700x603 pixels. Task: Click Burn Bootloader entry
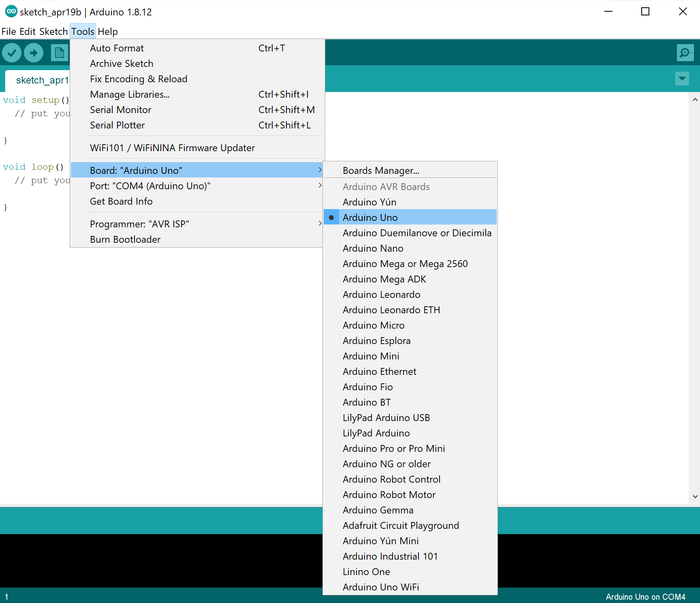(197, 239)
